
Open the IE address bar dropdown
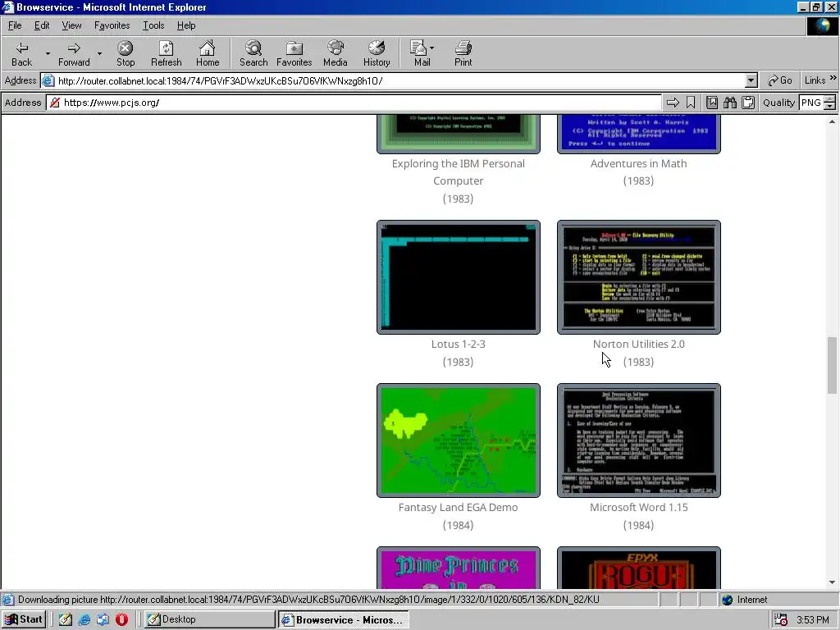coord(751,81)
